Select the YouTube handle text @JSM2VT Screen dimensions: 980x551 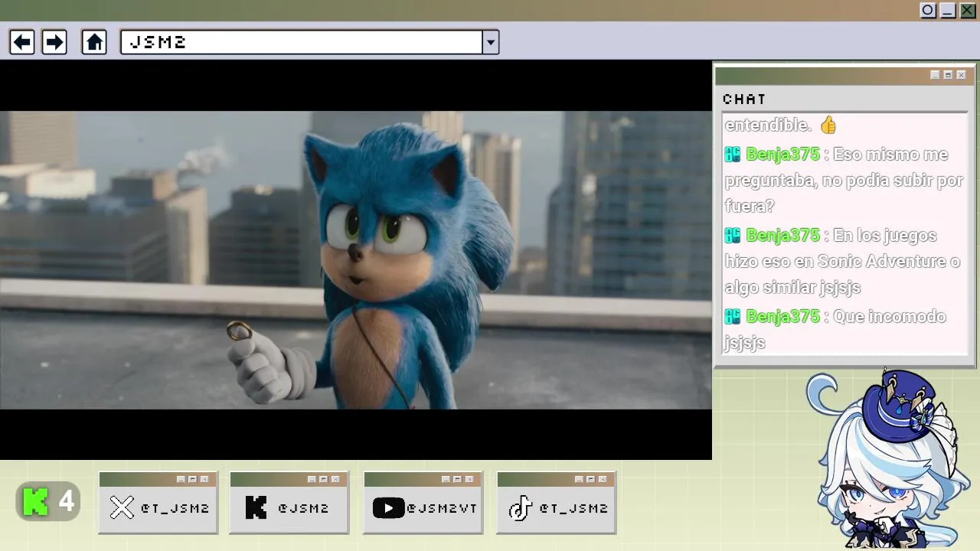tap(442, 508)
